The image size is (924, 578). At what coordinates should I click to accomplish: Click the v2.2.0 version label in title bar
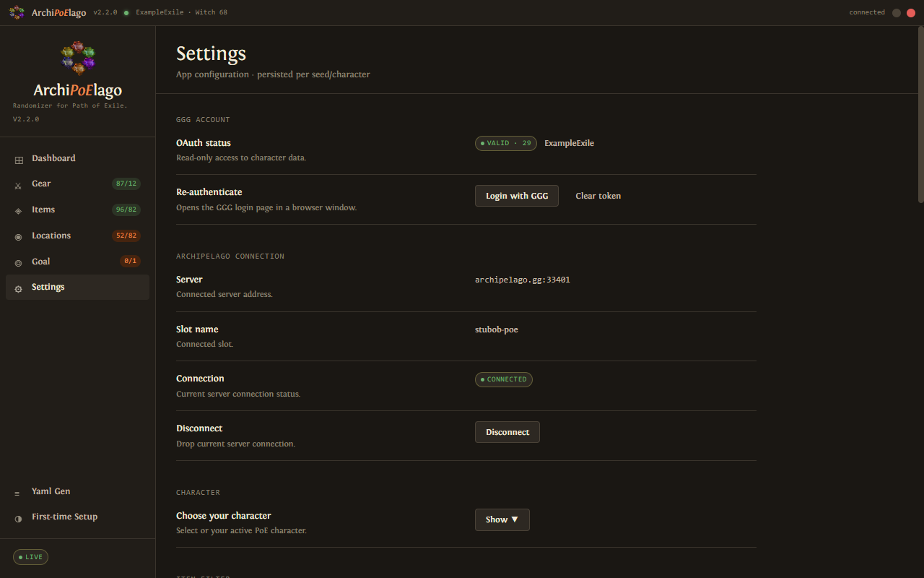105,12
